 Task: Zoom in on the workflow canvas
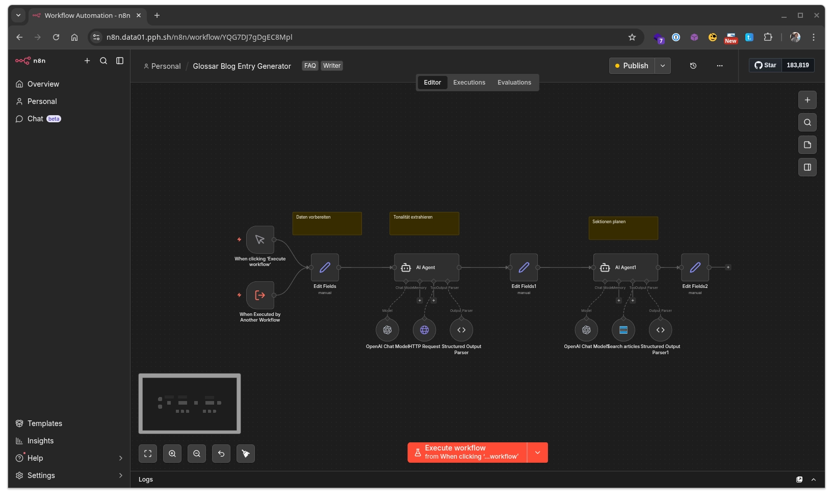(172, 454)
